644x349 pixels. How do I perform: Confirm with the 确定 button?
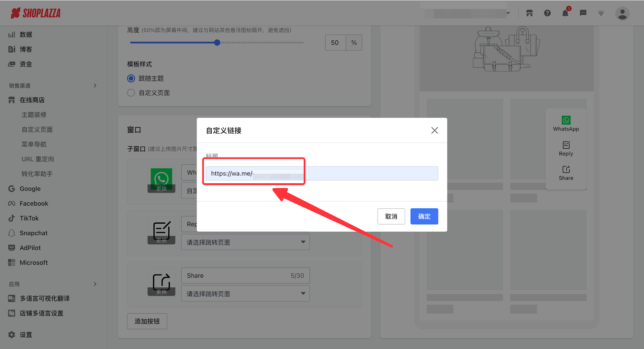click(x=424, y=216)
